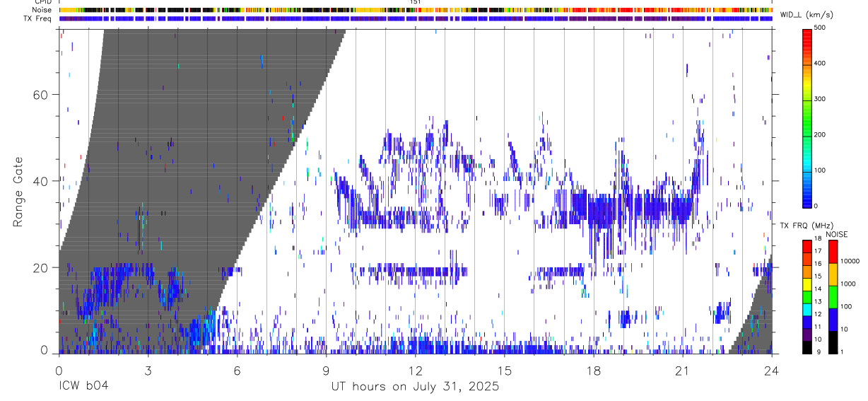
Task: Click the '100' tick on WID scale
Action: pyautogui.click(x=820, y=170)
